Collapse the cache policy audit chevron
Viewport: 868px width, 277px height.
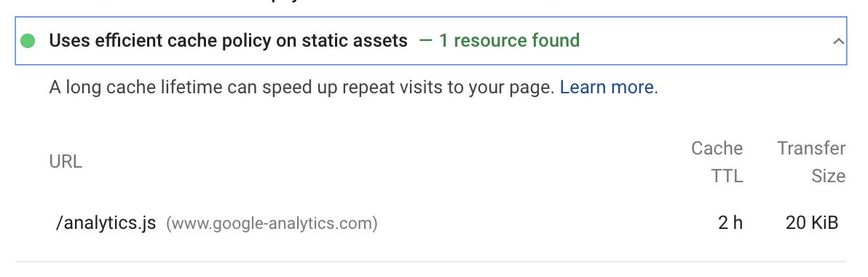point(839,41)
